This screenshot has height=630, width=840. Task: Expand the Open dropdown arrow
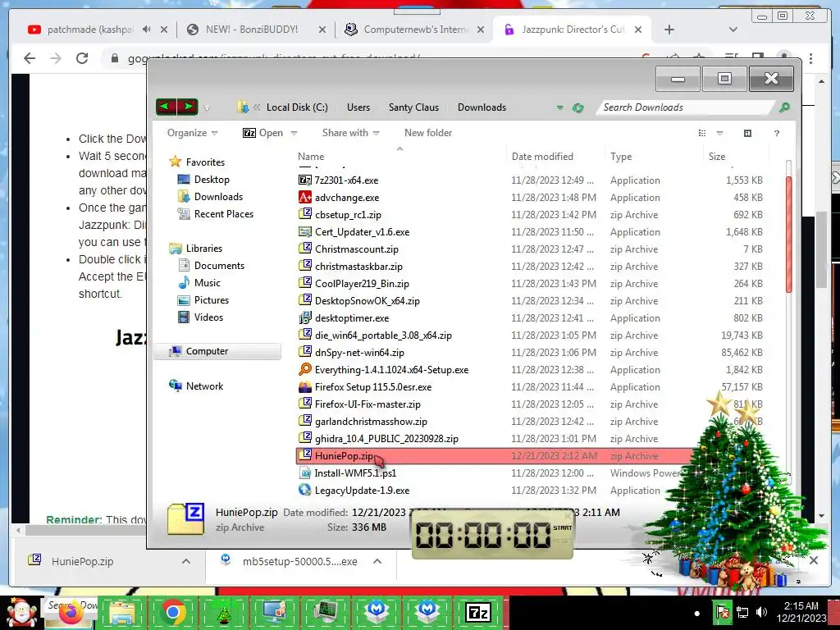[294, 134]
